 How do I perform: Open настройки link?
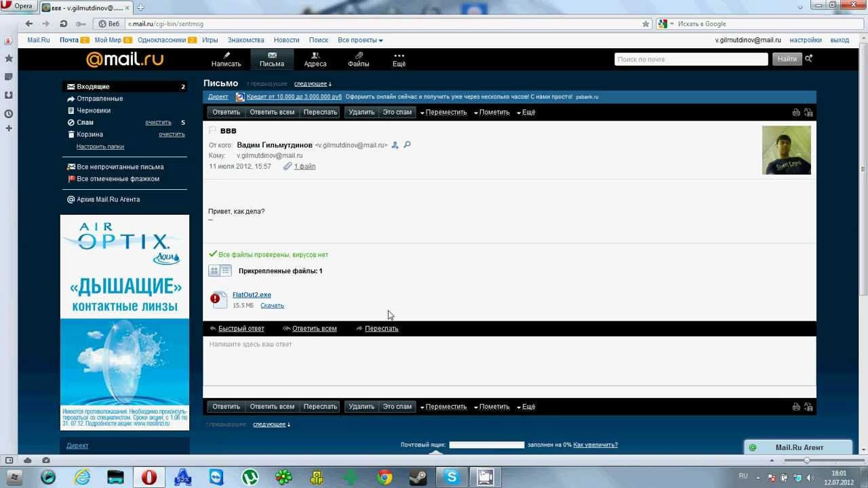coord(806,40)
